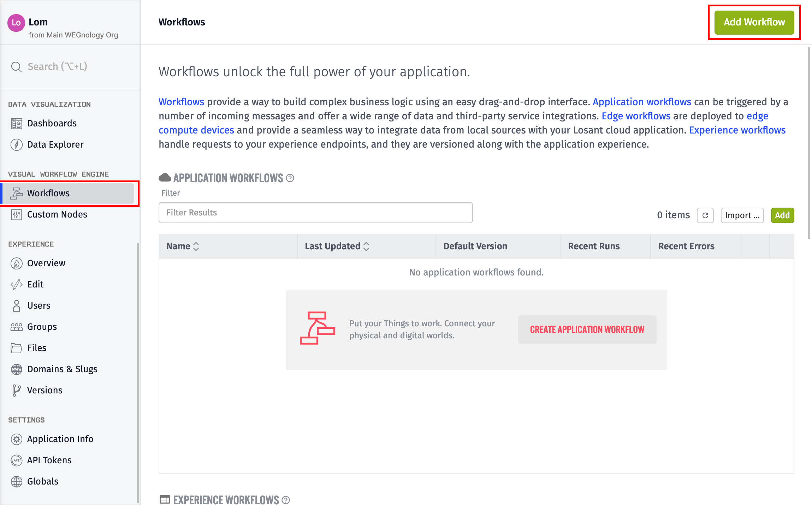The height and width of the screenshot is (505, 812).
Task: Click the Dashboards icon in sidebar
Action: click(16, 123)
